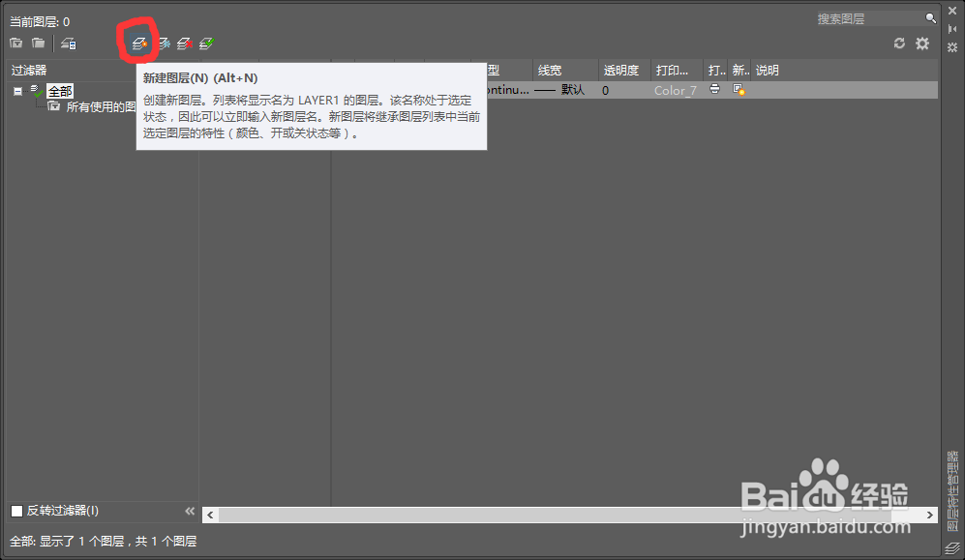Click the 透明度 column header

point(624,70)
